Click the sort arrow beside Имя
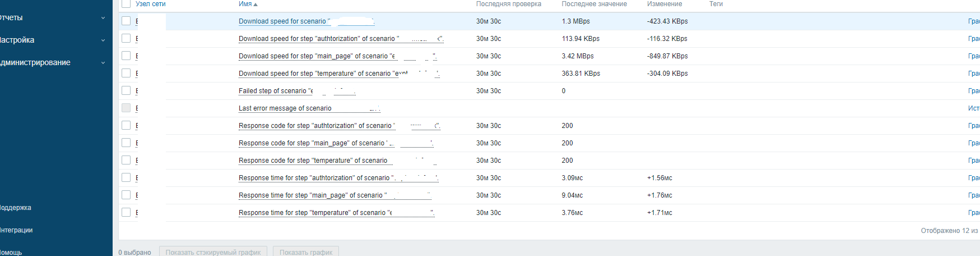This screenshot has height=256, width=980. coord(256,4)
